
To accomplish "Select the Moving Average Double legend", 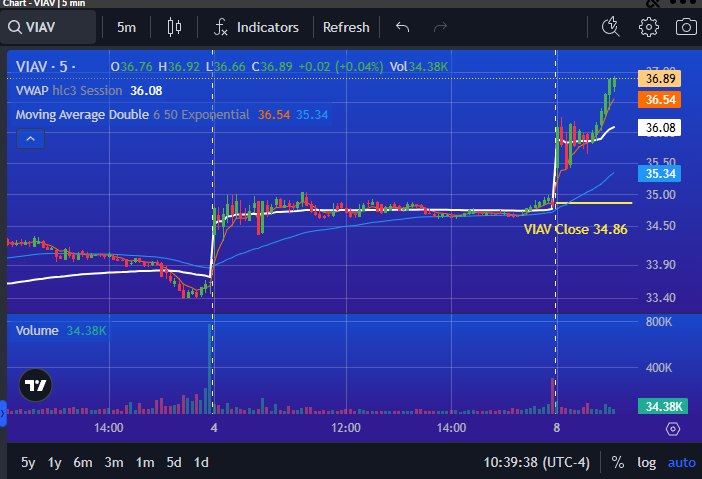I will pos(172,115).
